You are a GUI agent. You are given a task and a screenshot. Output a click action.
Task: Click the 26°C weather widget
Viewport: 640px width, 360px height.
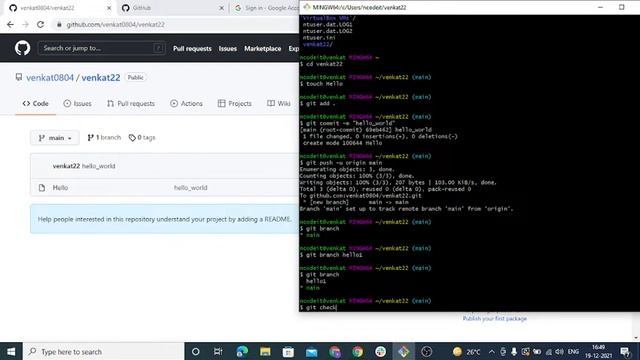(x=466, y=351)
